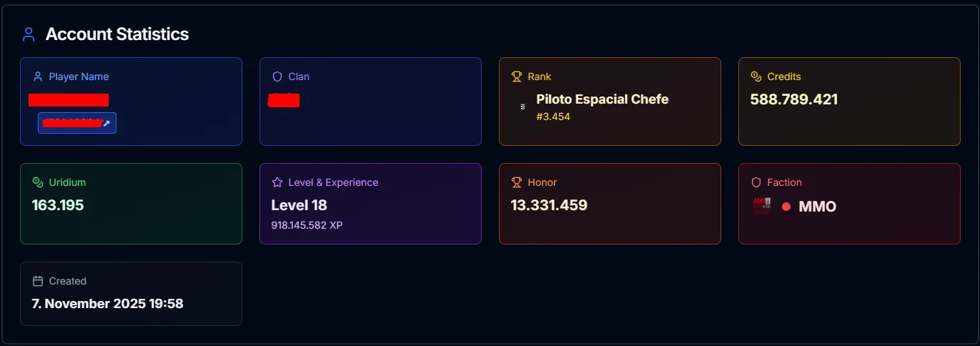The width and height of the screenshot is (980, 346).
Task: Click the rank position #3.454
Action: pos(553,117)
